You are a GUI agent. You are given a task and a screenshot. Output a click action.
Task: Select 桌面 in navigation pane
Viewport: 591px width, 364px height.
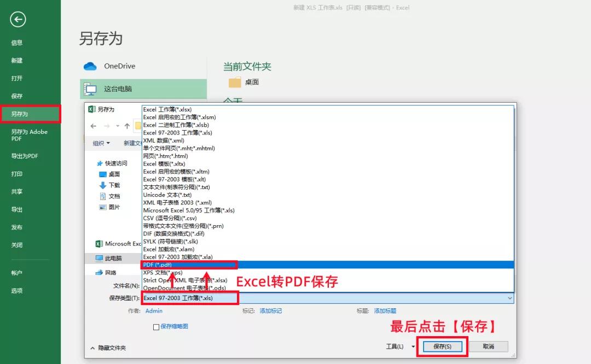click(109, 174)
